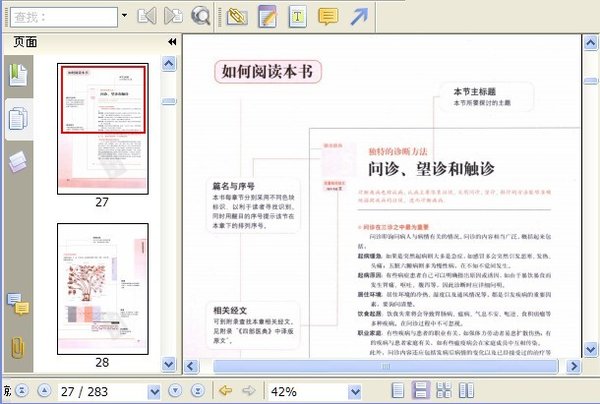Image resolution: width=600 pixels, height=404 pixels.
Task: Open the find options dropdown arrow
Action: click(124, 15)
